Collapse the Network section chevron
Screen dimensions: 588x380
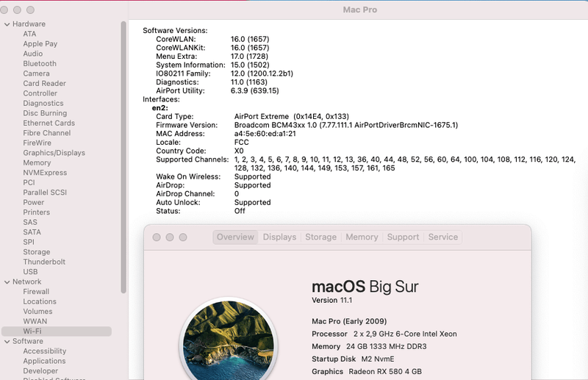7,282
